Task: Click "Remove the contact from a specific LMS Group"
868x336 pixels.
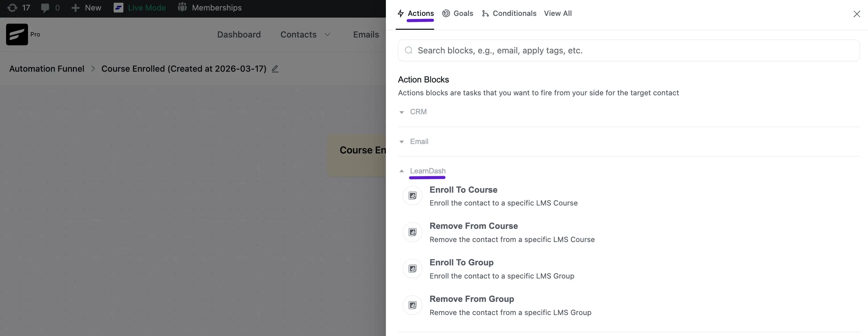Action: click(x=510, y=313)
